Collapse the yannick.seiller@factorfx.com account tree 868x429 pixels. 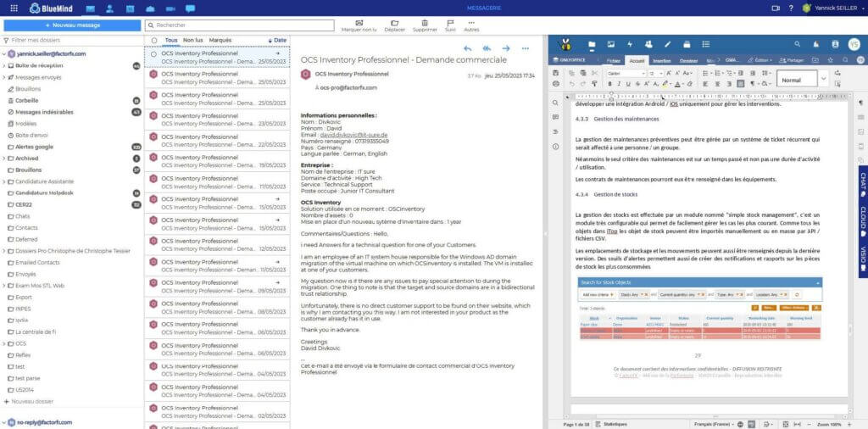pos(4,54)
